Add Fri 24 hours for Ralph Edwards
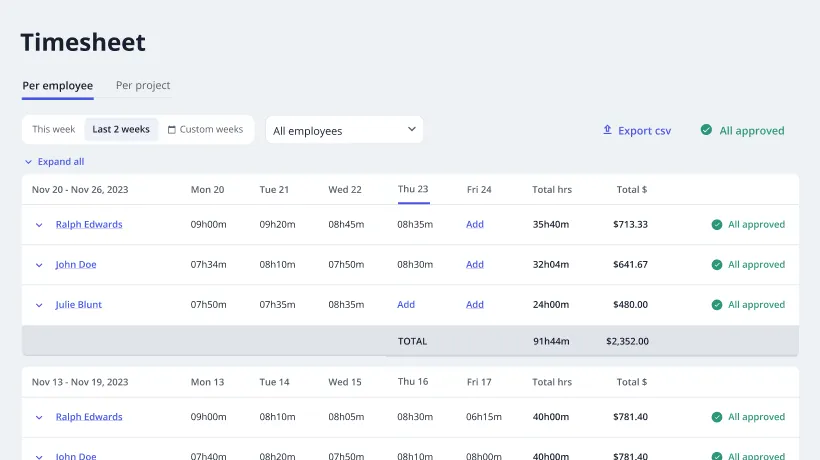Viewport: 820px width, 460px height. pyautogui.click(x=475, y=224)
